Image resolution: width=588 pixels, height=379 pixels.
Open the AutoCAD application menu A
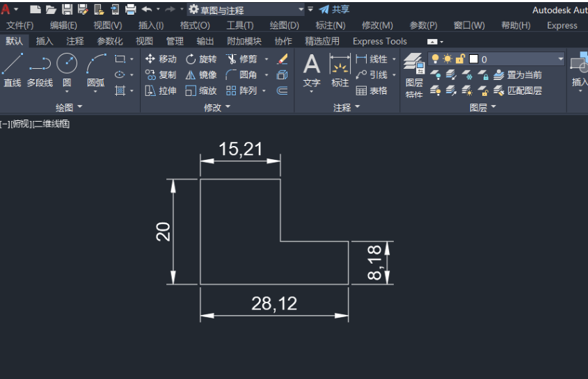coord(6,9)
